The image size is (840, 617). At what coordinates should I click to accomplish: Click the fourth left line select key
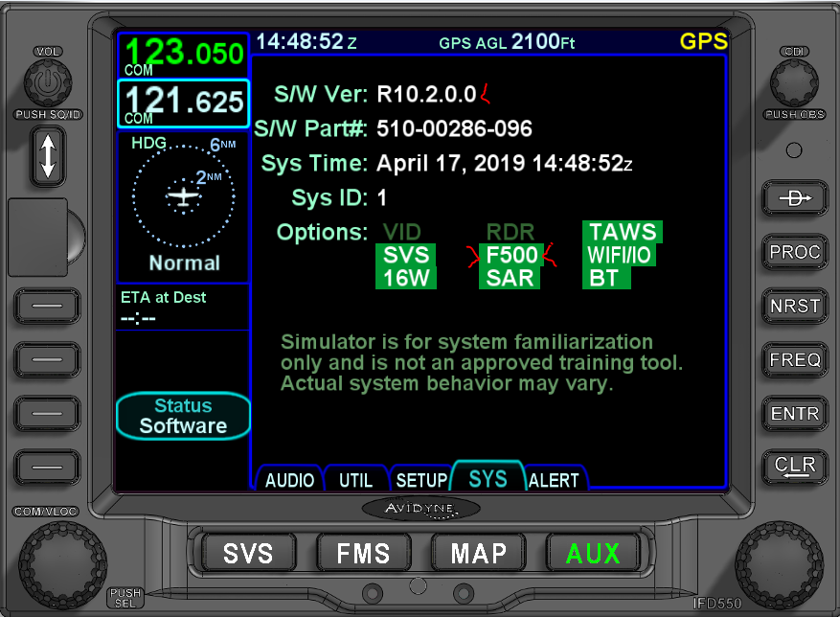tap(47, 467)
